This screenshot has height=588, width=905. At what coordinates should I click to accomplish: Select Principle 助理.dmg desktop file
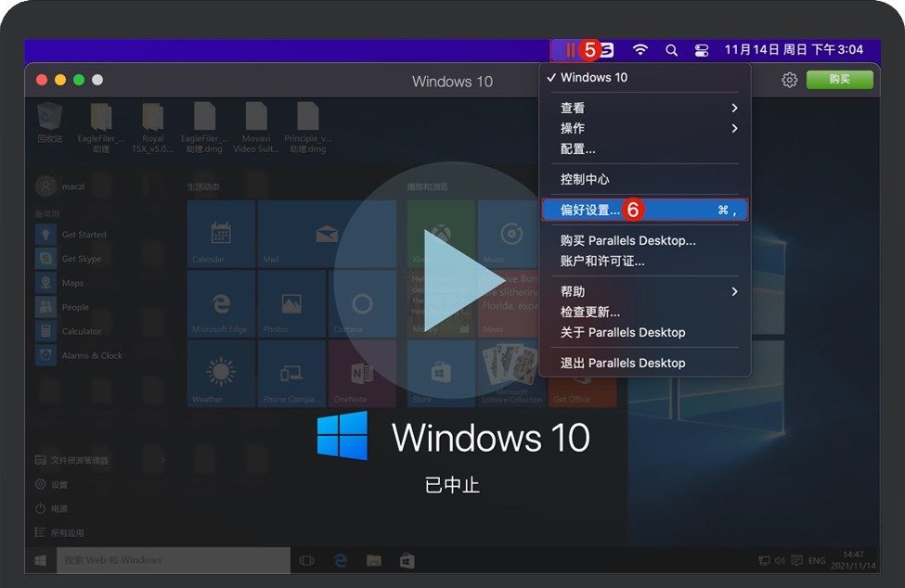[x=307, y=127]
